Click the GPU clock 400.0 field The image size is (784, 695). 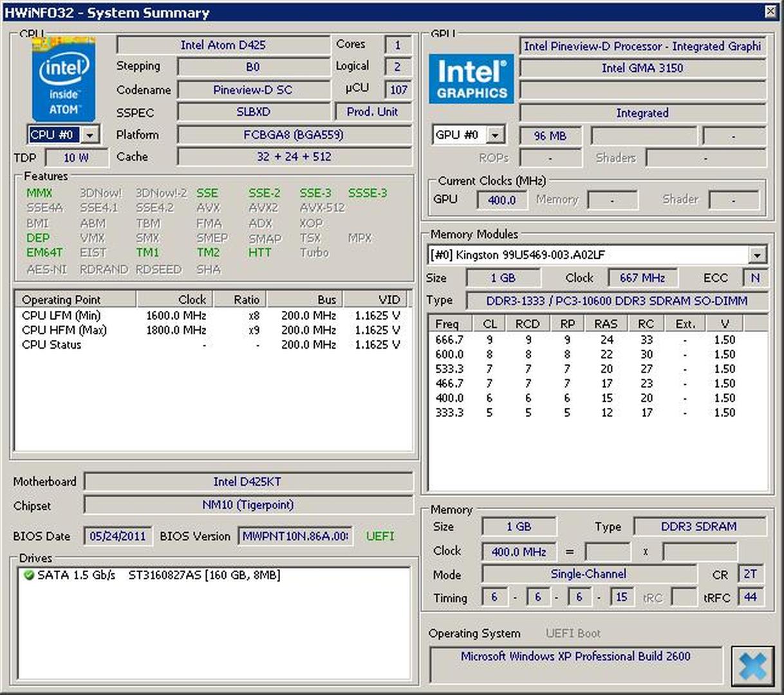(x=501, y=200)
